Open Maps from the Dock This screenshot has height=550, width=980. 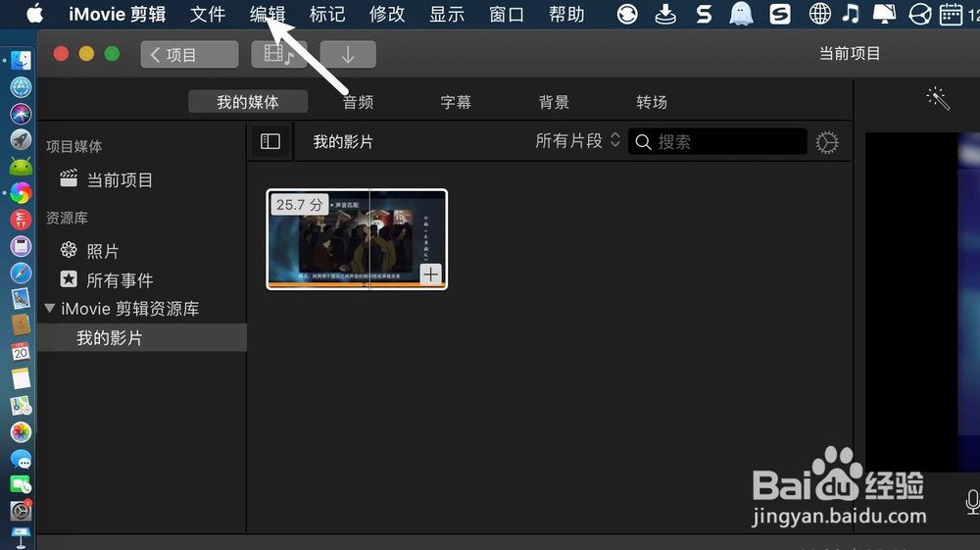click(21, 406)
